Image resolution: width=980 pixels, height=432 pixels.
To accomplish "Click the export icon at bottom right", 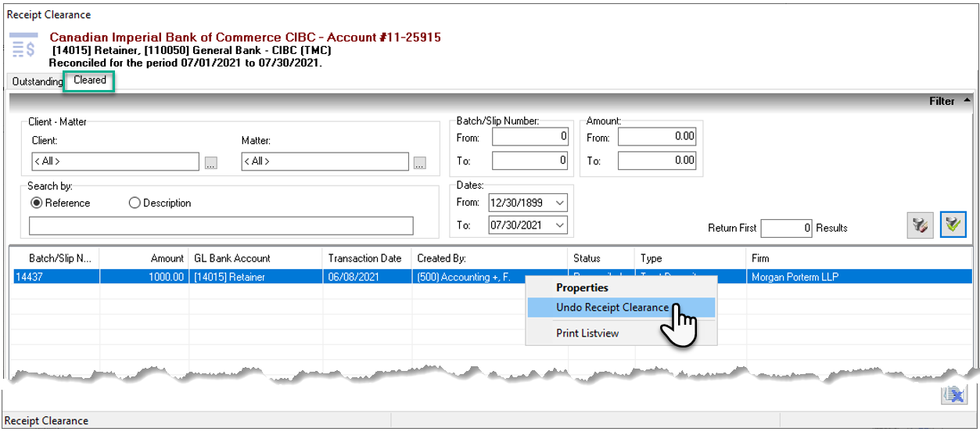I will click(x=953, y=396).
